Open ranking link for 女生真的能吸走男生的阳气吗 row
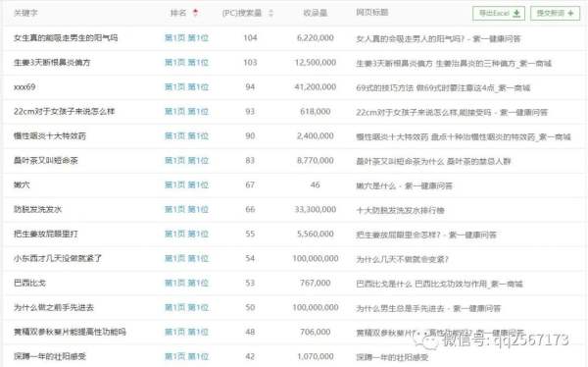Screen dimensions: 588x367 point(186,38)
